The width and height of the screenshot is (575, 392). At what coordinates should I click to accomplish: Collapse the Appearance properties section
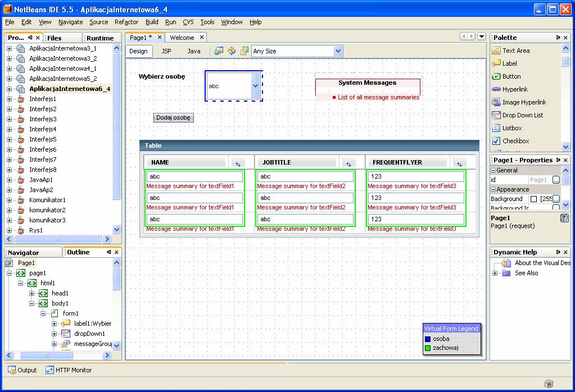pos(493,189)
